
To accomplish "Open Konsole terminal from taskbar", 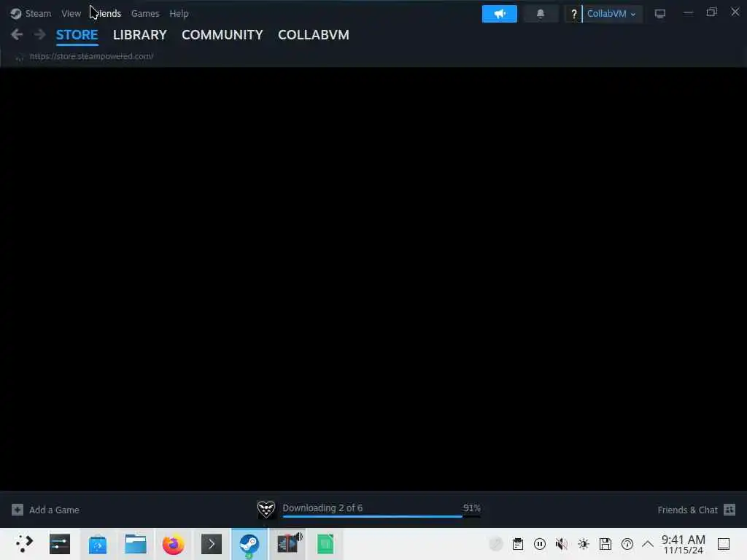I will [x=211, y=544].
